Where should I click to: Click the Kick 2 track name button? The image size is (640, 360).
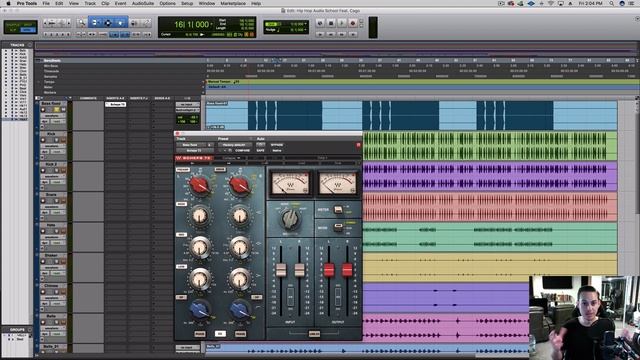click(51, 164)
